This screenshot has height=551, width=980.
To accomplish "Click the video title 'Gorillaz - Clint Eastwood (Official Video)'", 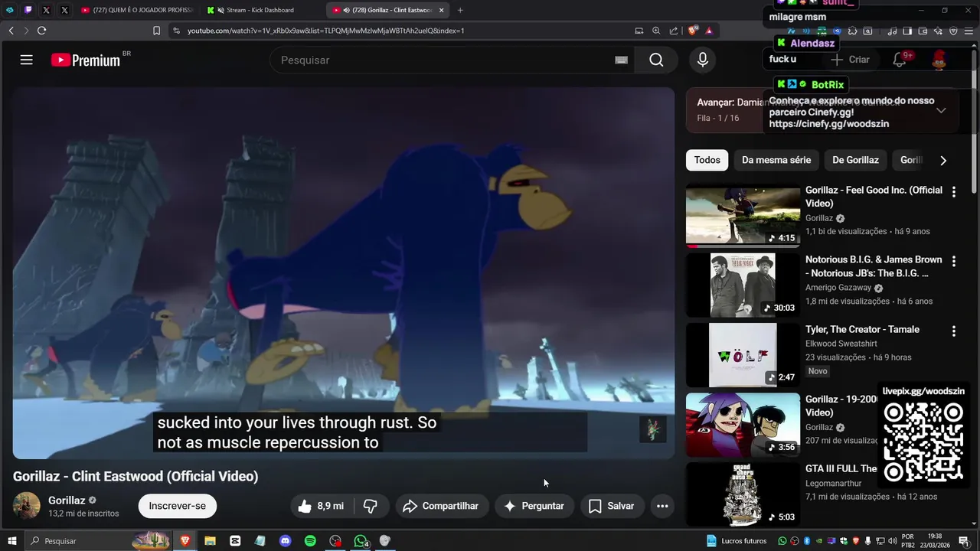I will (x=136, y=476).
